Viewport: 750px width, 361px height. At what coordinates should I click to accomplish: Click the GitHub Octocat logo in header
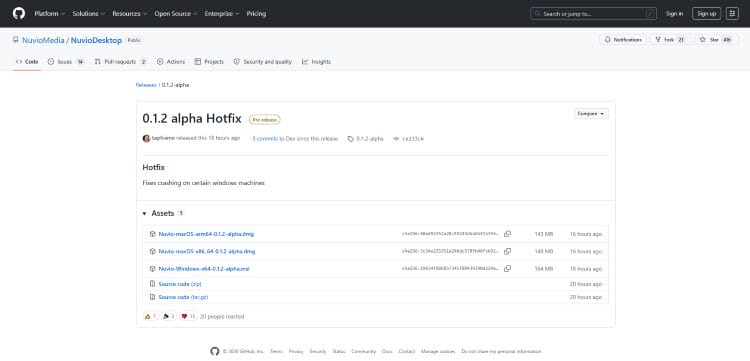(x=19, y=13)
